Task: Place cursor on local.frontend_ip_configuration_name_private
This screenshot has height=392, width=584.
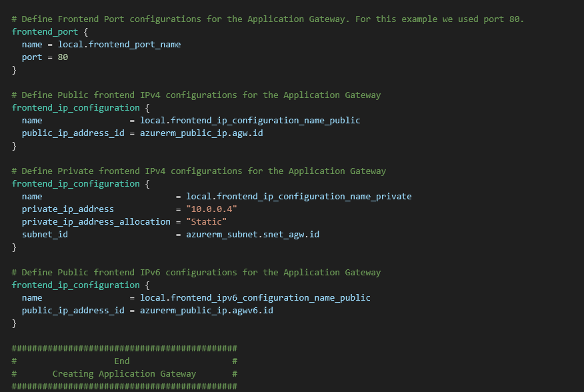Action: click(x=298, y=197)
